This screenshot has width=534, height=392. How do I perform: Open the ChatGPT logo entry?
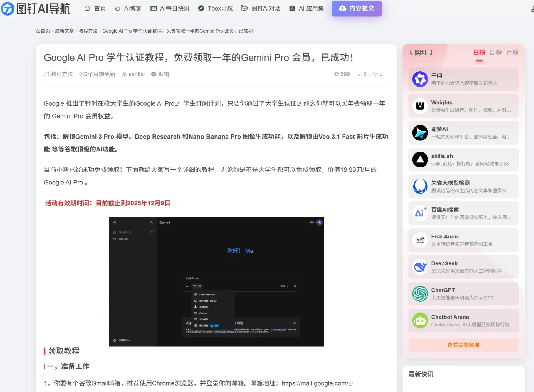(x=420, y=294)
